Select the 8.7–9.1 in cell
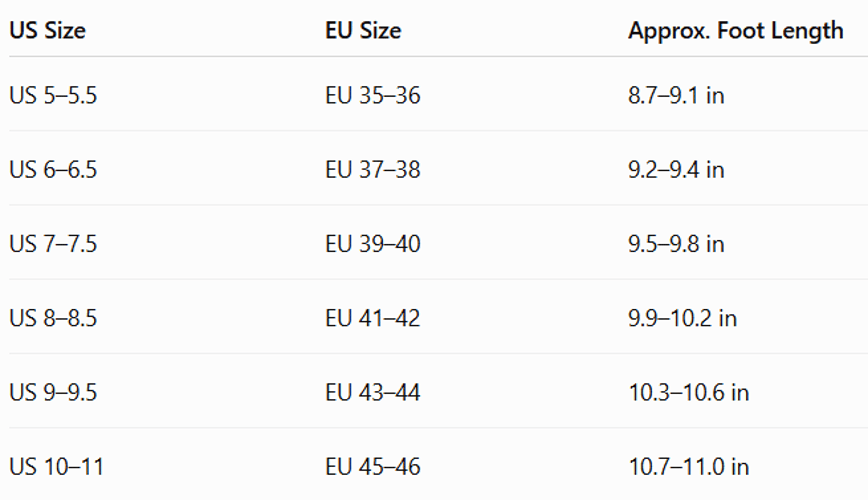 [x=676, y=95]
